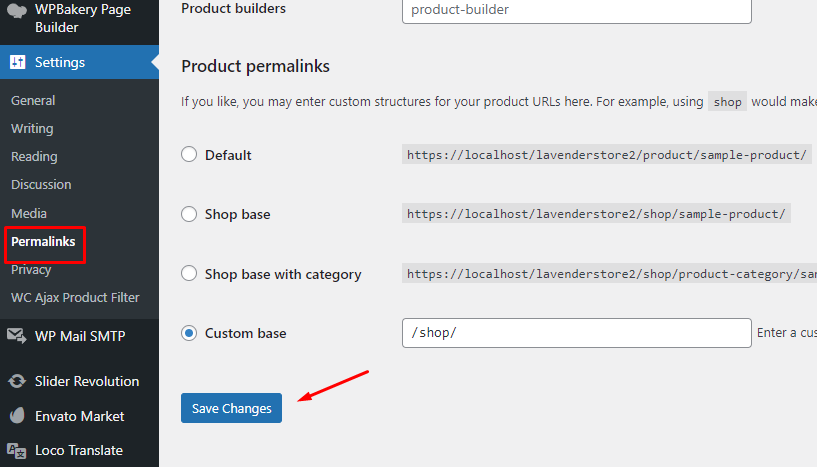Click the WPBakery Page Builder cloud icon

(17, 11)
